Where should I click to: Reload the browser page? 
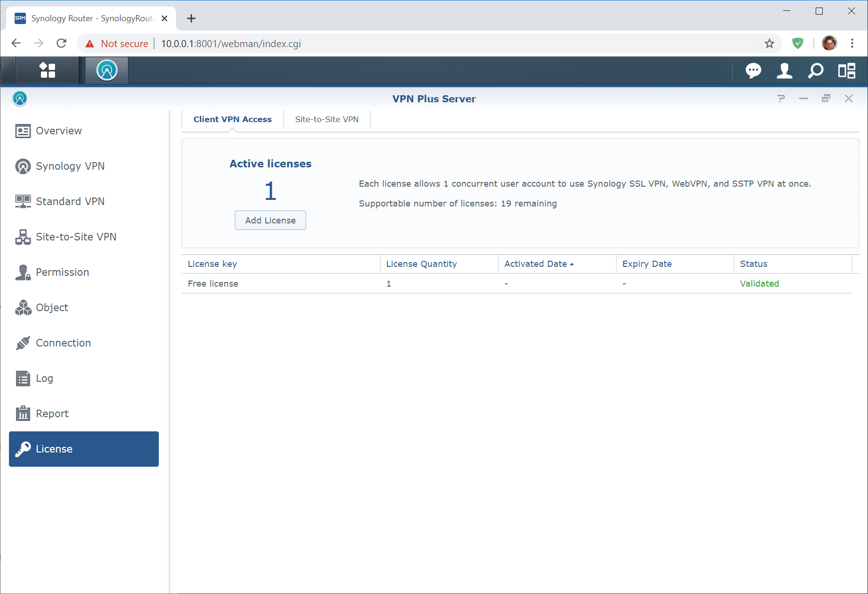click(61, 43)
